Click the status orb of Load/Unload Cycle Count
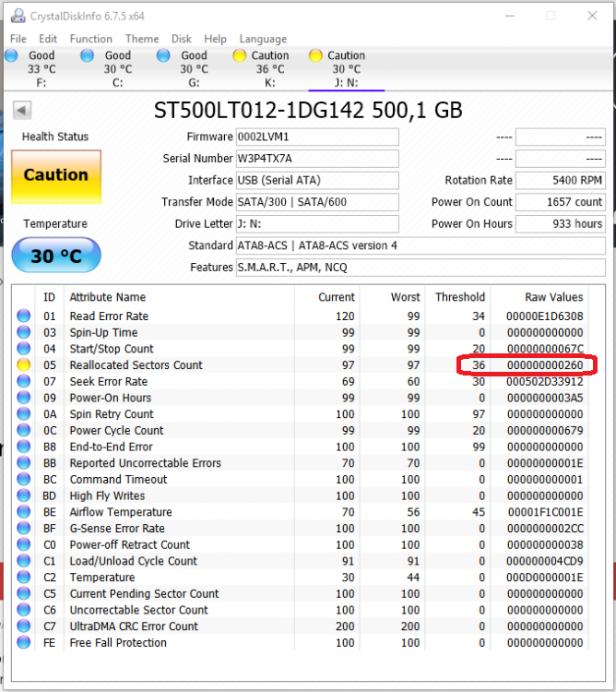 tap(24, 561)
